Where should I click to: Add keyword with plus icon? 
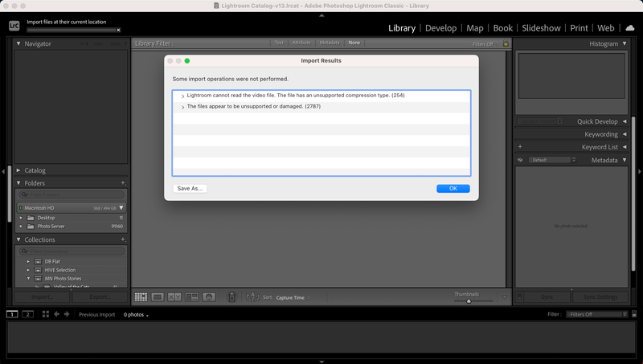(520, 147)
